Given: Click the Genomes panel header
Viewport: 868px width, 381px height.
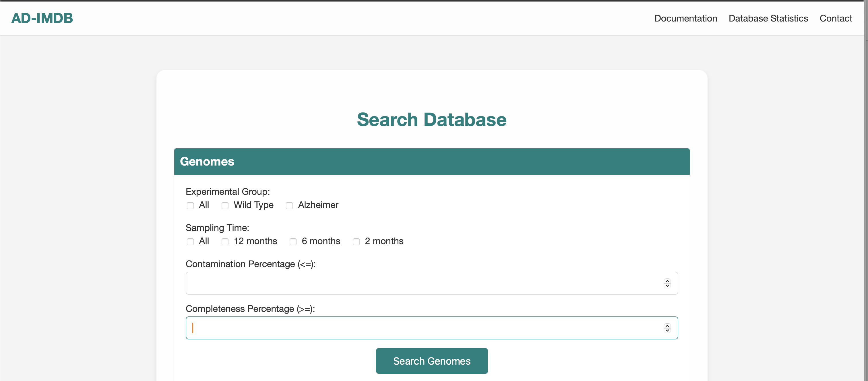Looking at the screenshot, I should (207, 161).
